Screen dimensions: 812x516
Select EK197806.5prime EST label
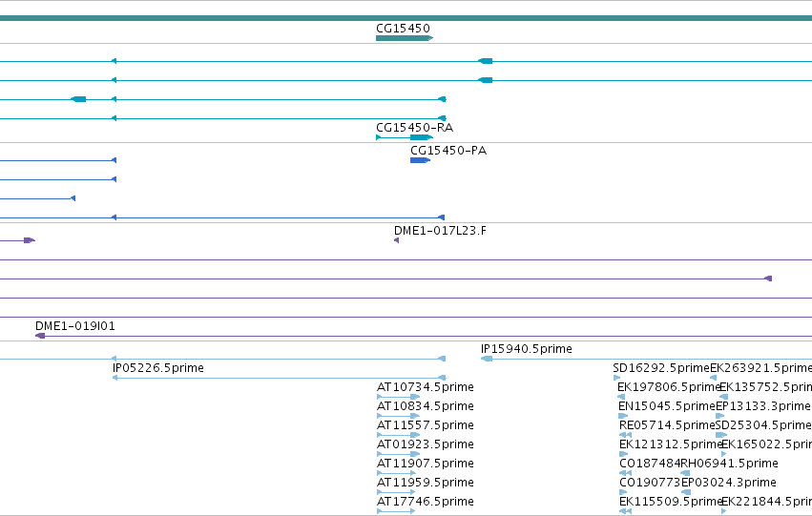[x=669, y=387]
